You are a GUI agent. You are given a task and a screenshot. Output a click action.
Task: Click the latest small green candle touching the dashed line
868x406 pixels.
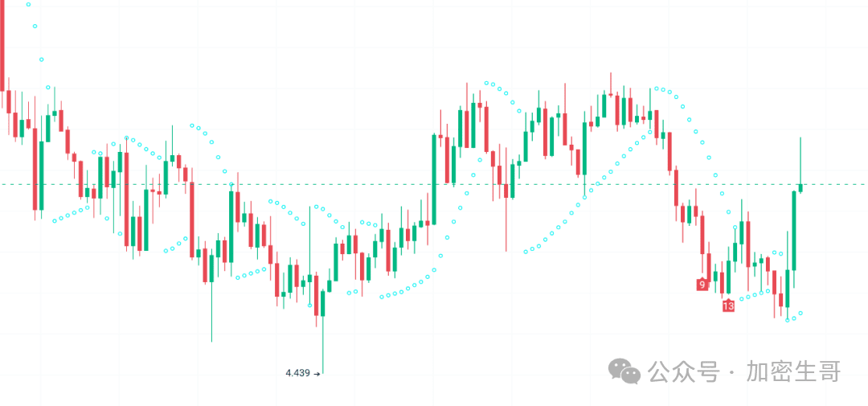coord(800,188)
